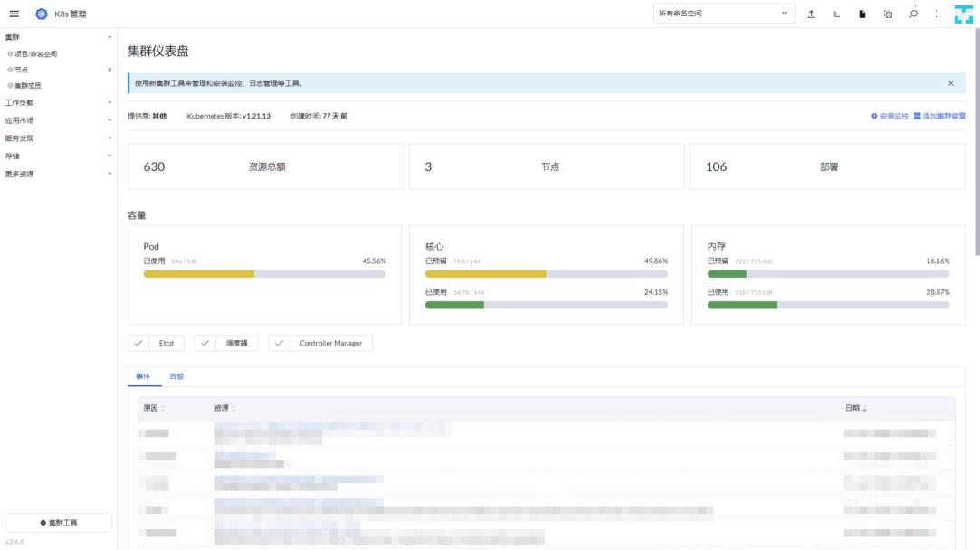This screenshot has height=550, width=980.
Task: Open the vertical three-dot menu
Action: [937, 14]
